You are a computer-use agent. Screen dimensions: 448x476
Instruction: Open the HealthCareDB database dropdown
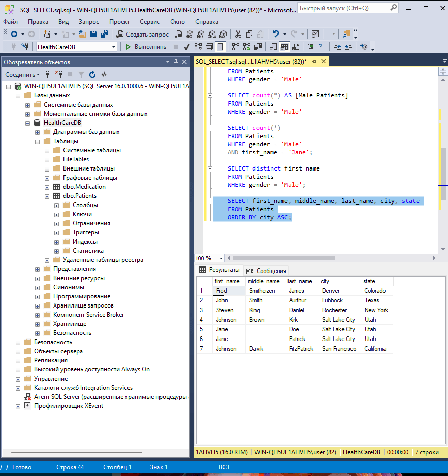[x=114, y=47]
